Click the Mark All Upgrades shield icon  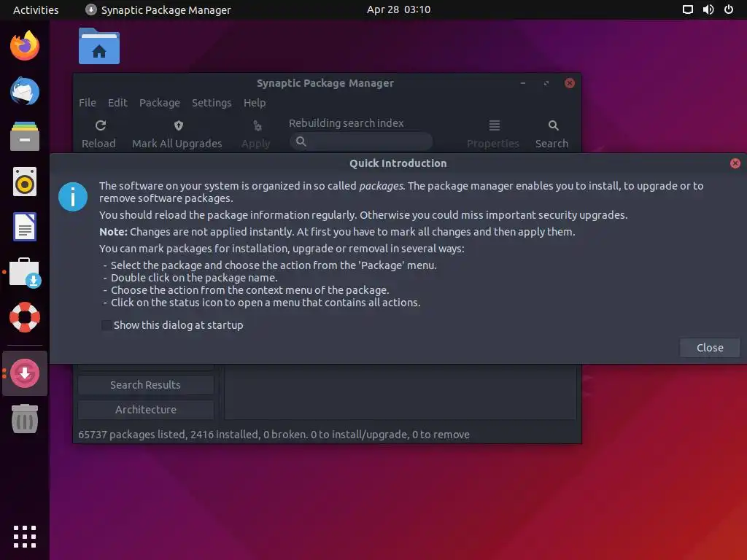(178, 125)
